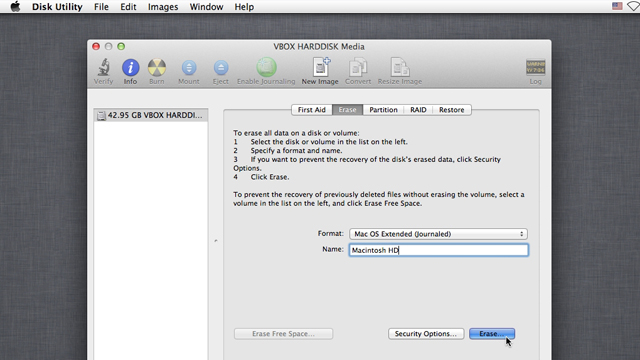Open the Disk Utility menu
The image size is (640, 360).
coord(58,7)
